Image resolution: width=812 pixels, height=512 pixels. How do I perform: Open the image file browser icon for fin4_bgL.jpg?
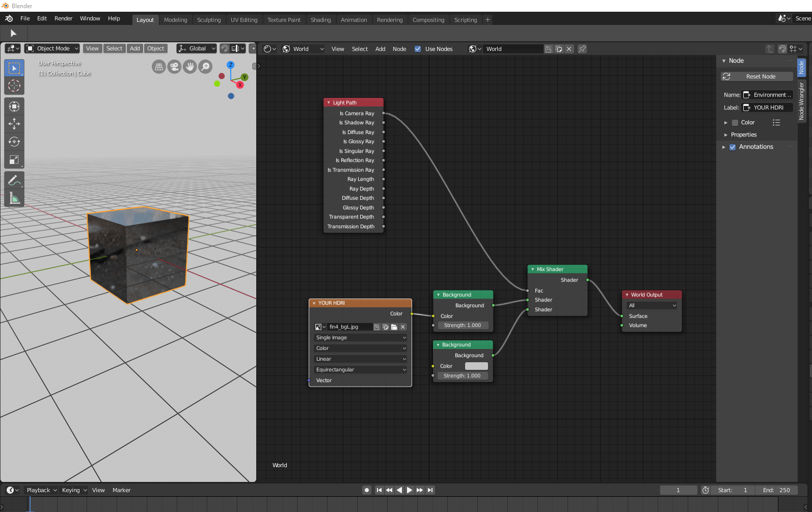click(394, 327)
